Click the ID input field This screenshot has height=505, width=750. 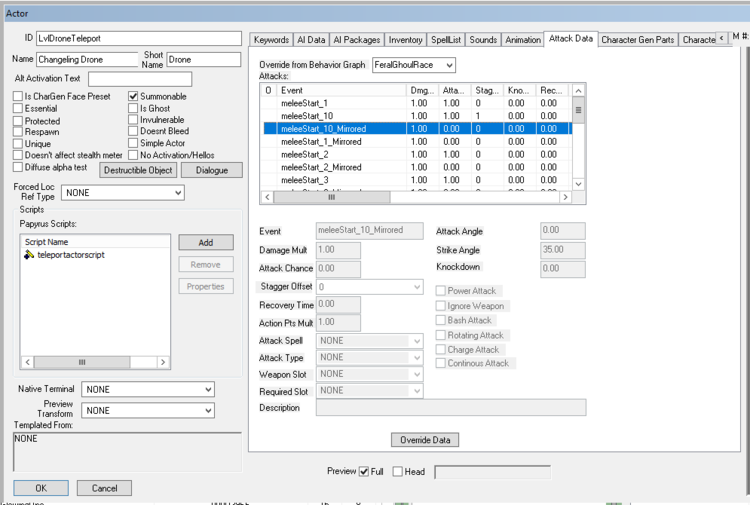[x=139, y=38]
